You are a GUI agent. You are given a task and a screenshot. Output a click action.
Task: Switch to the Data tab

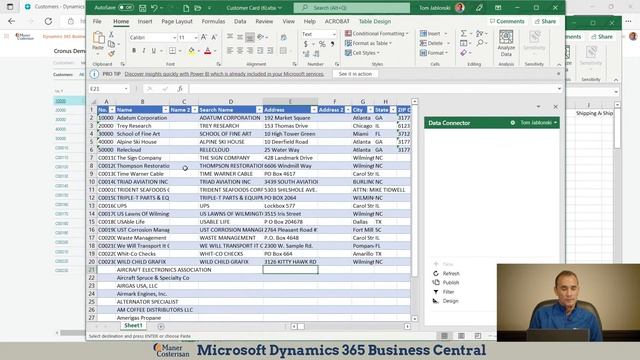(240, 21)
